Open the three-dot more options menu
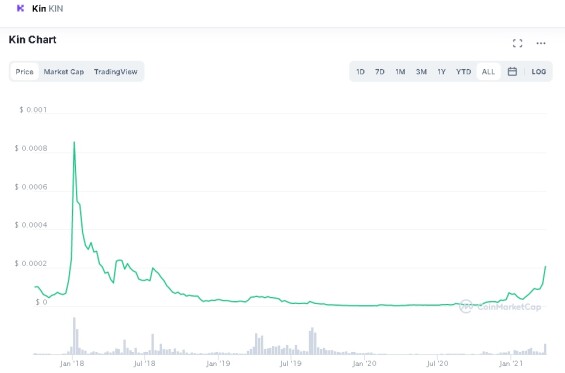 (541, 43)
